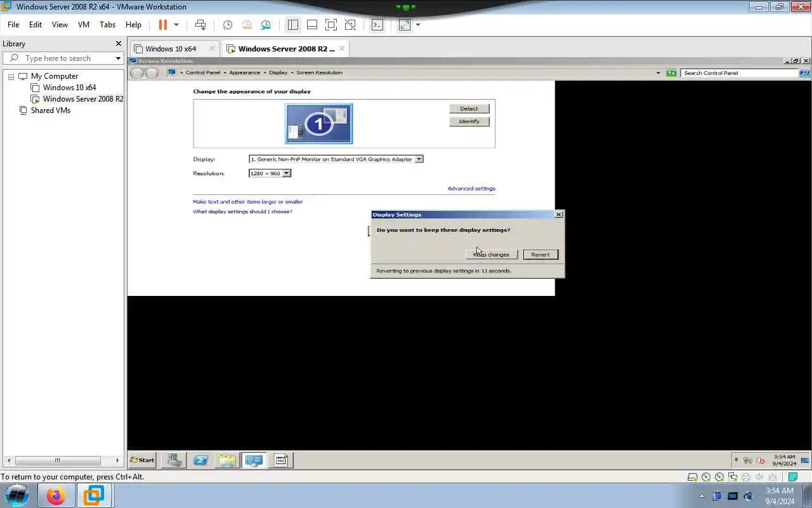The image size is (812, 508).
Task: Show hidden icons in host system tray
Action: coord(702,496)
